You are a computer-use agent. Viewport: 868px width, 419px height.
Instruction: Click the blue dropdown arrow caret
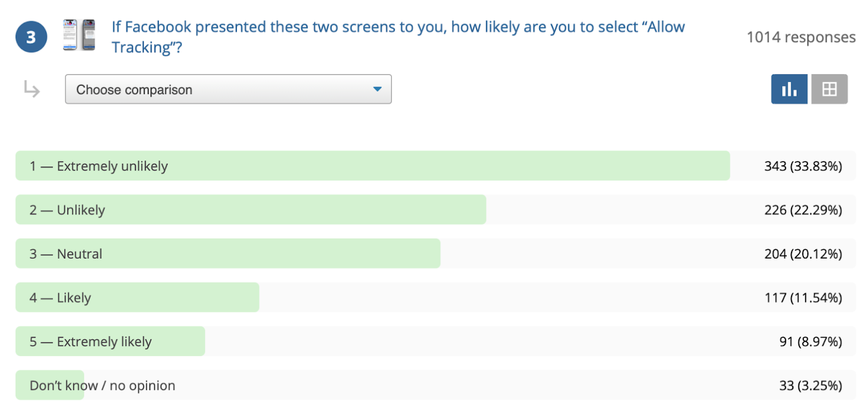[377, 89]
